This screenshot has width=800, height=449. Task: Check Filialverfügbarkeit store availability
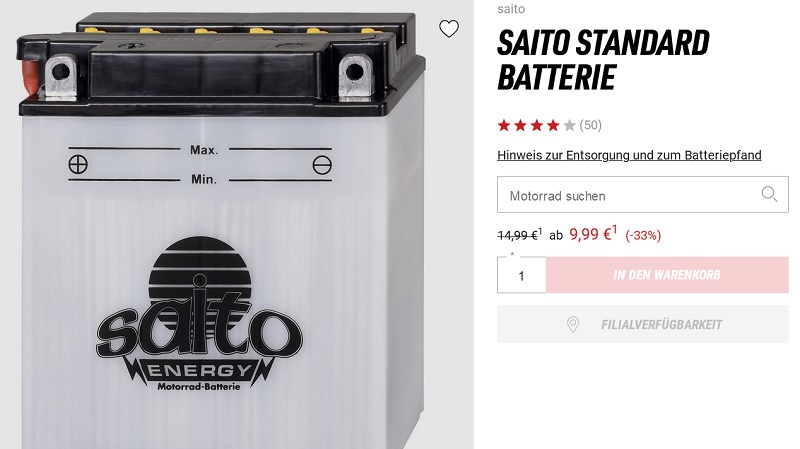pos(643,324)
